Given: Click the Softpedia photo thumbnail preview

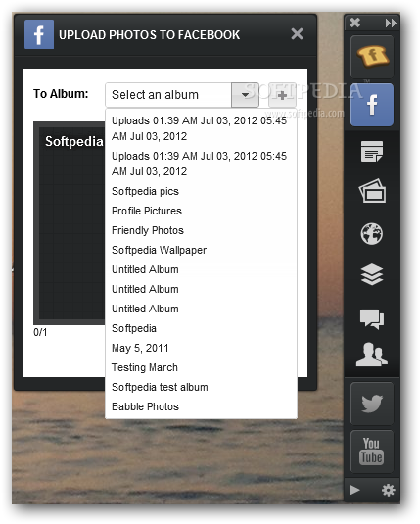Looking at the screenshot, I should point(70,223).
